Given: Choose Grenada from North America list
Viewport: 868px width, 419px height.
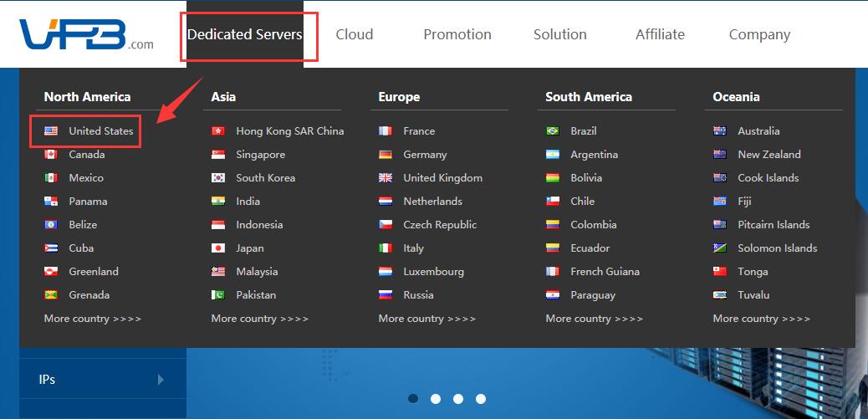Looking at the screenshot, I should [x=89, y=295].
